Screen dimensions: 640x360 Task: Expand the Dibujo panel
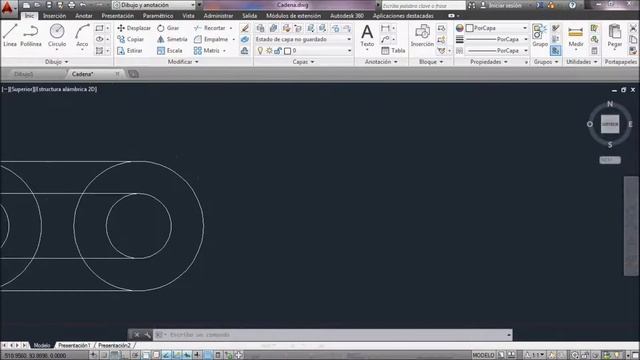click(x=57, y=62)
